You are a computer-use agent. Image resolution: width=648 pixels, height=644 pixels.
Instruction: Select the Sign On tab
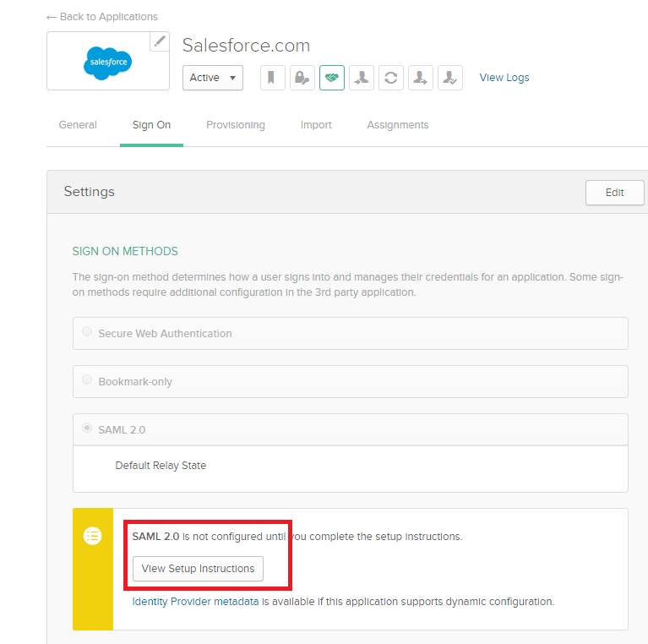tap(151, 125)
